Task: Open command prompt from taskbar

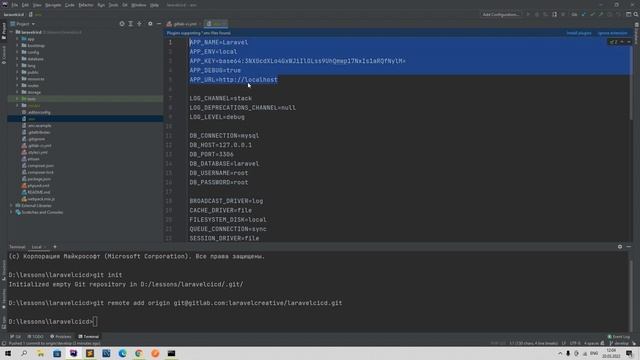Action: pos(171,353)
